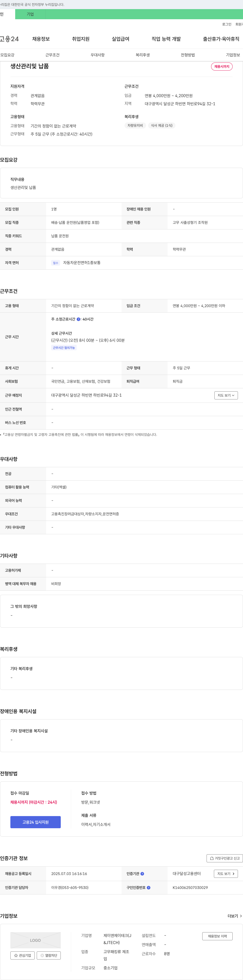The width and height of the screenshot is (243, 980).
Task: Open the 채용정보 menu
Action: point(41,39)
